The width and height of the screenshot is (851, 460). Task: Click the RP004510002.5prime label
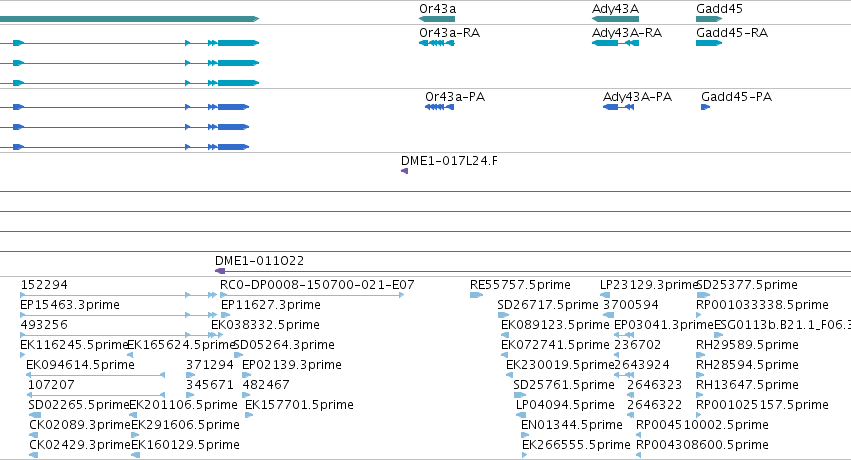(702, 424)
